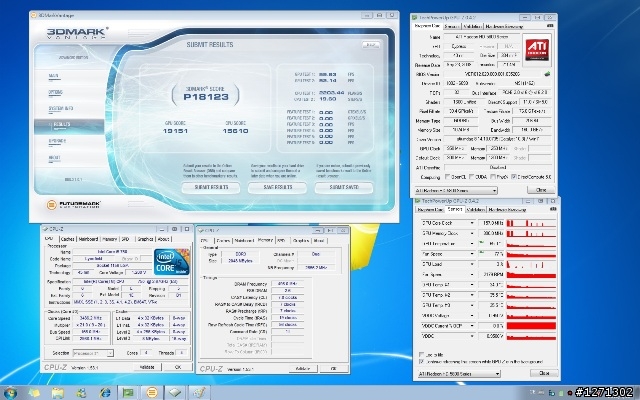Select System Info in the 3DMark sidebar
The height and width of the screenshot is (400, 640).
[61, 109]
